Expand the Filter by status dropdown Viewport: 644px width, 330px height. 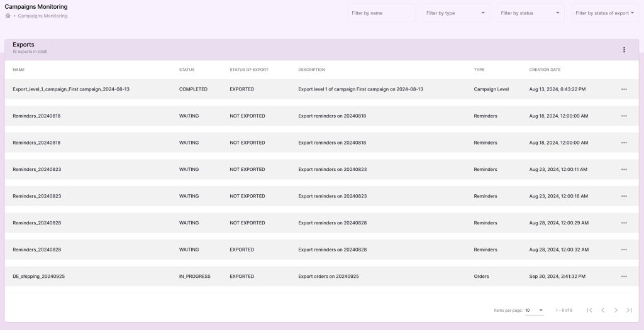pos(530,13)
